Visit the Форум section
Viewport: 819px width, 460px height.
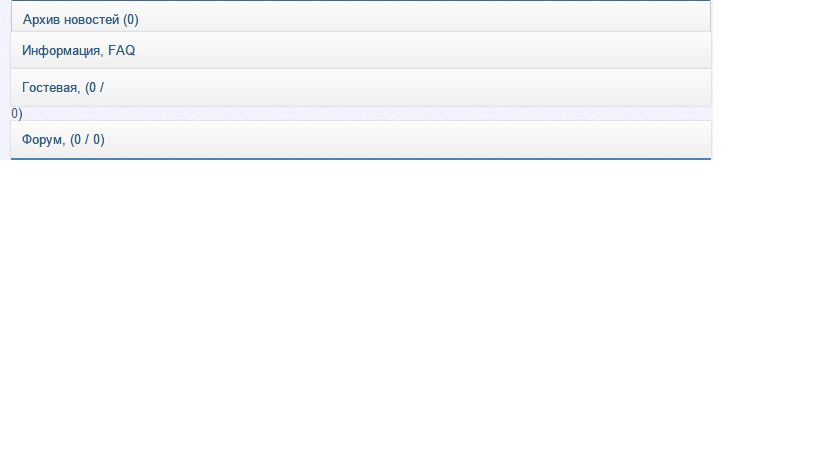click(x=42, y=140)
